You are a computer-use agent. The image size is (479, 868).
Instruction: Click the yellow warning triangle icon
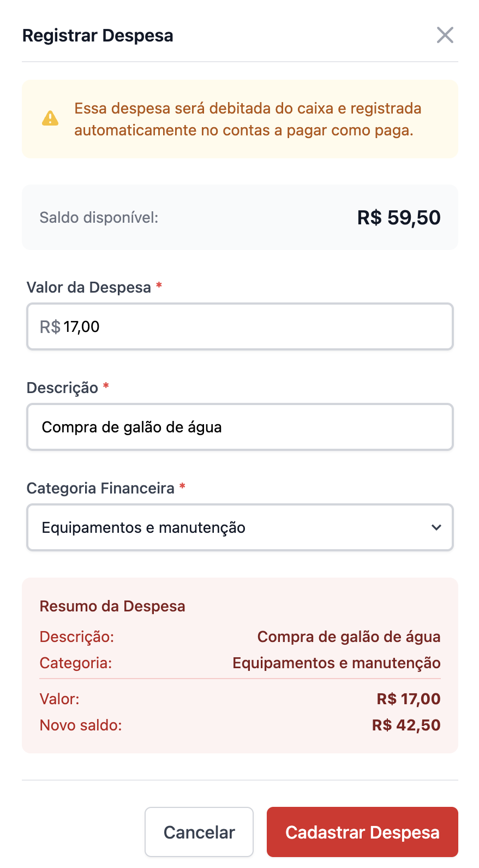pos(50,118)
